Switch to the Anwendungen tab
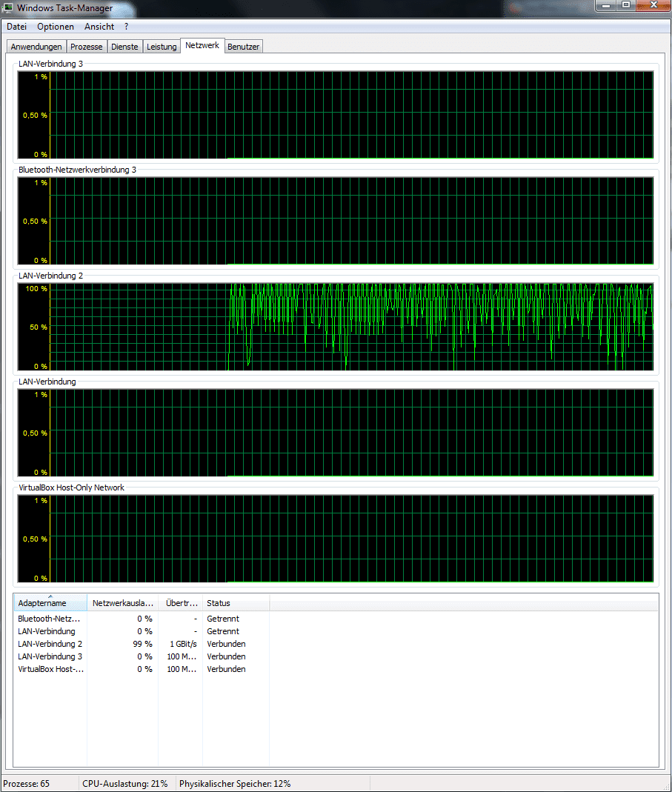 (36, 47)
